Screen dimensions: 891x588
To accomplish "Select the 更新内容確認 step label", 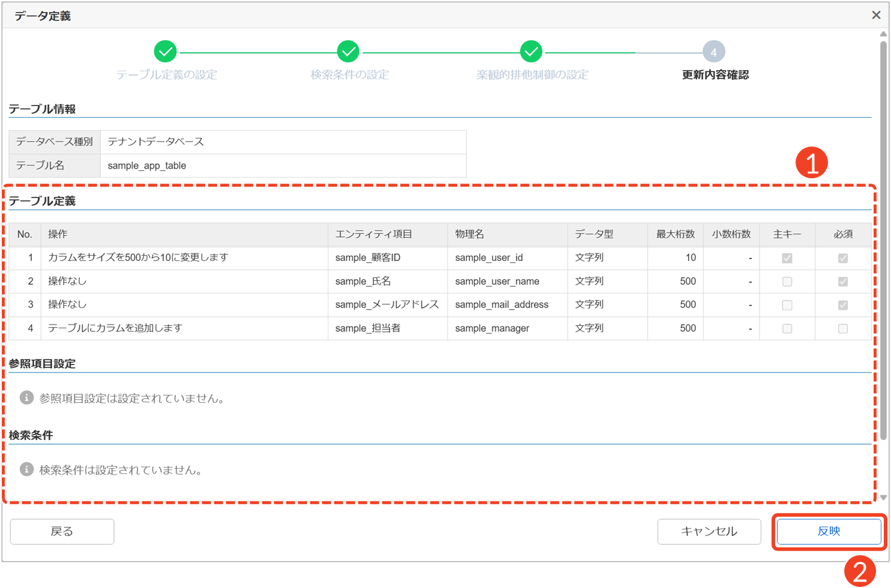I will (x=715, y=75).
